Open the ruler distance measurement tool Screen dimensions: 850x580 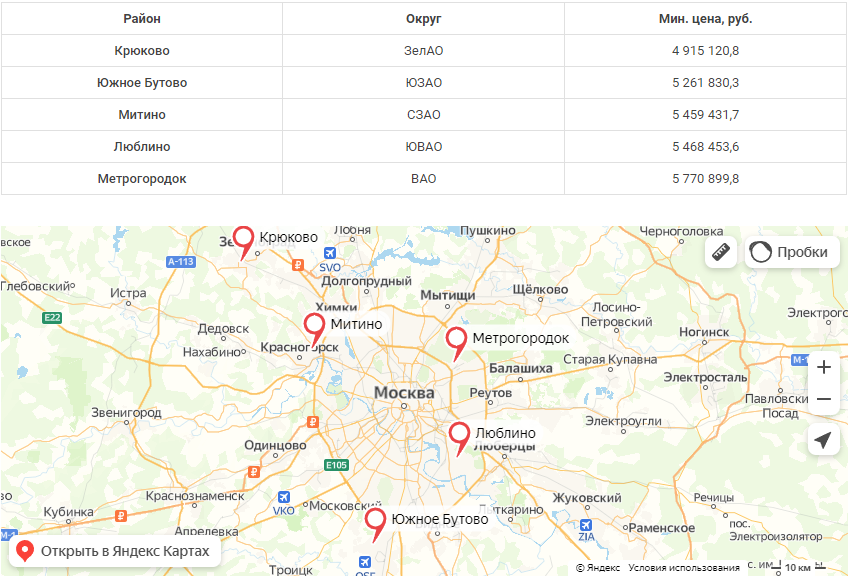(x=720, y=252)
